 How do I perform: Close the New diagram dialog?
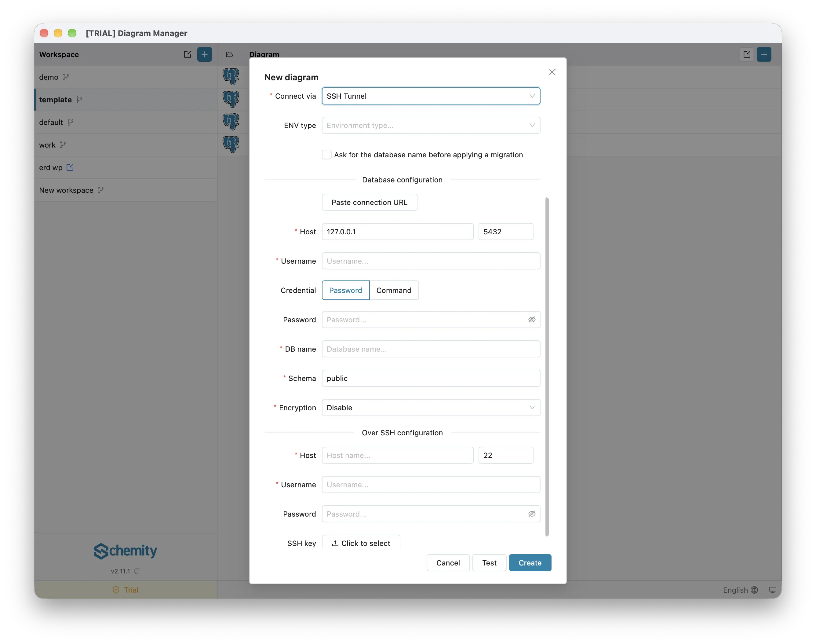[552, 72]
